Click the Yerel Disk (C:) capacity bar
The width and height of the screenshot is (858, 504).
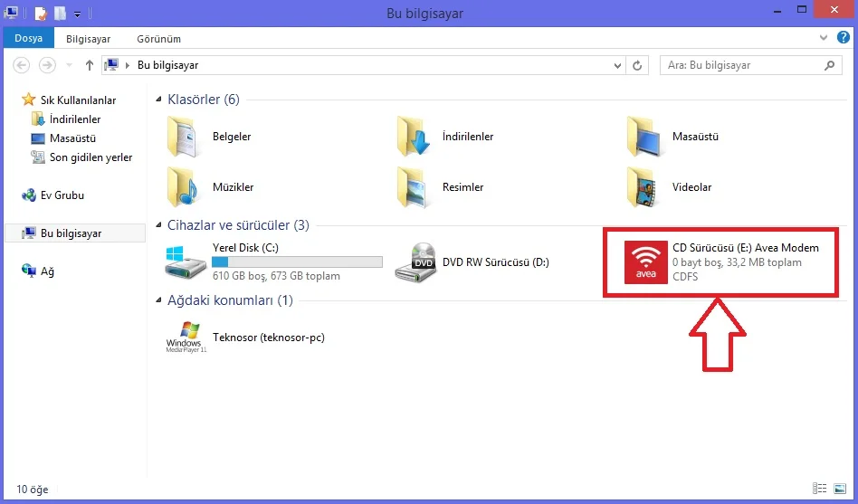coord(297,262)
